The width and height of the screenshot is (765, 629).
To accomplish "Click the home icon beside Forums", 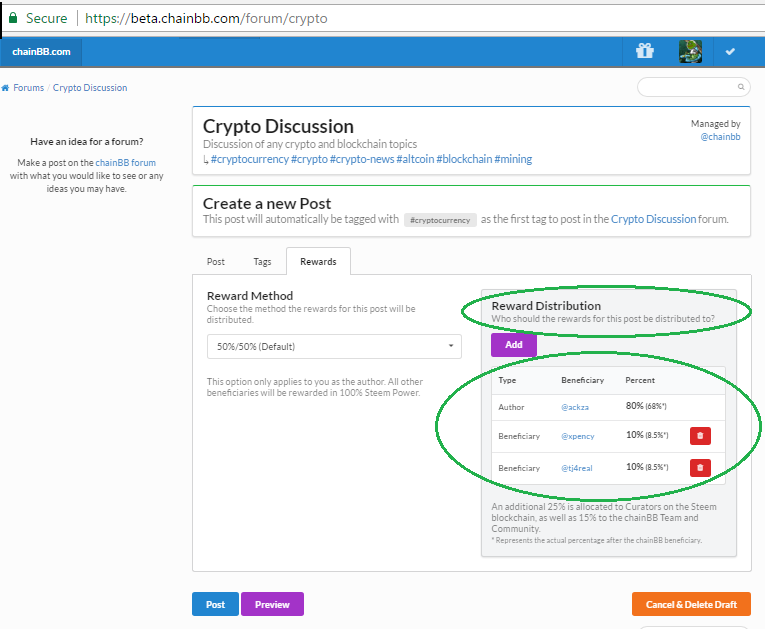I will click(x=5, y=88).
